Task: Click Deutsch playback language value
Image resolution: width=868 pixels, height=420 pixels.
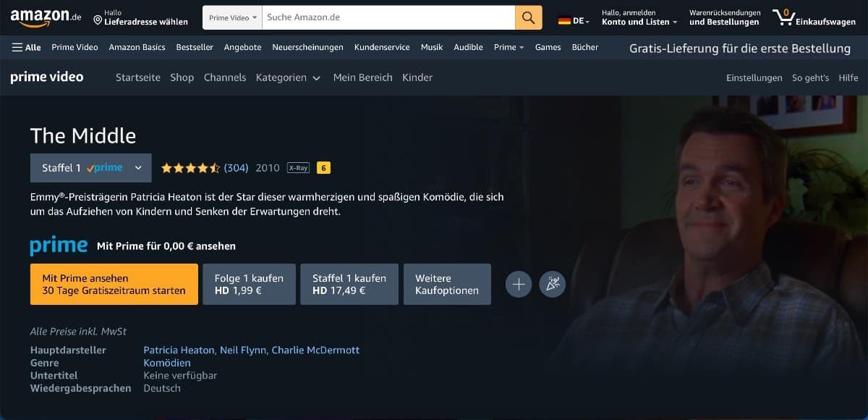Action: (162, 388)
